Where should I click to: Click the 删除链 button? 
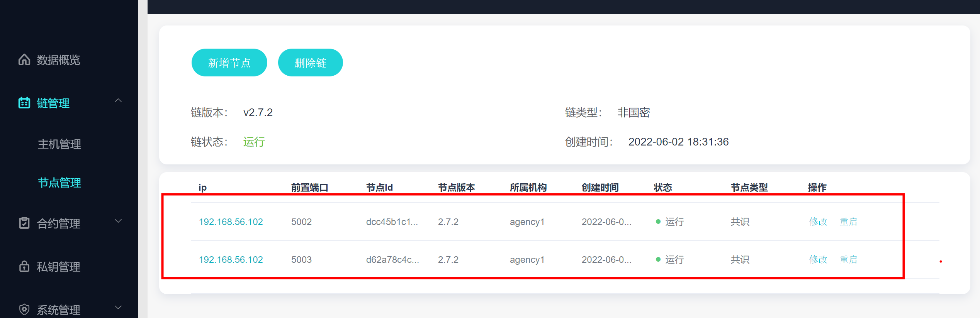311,63
